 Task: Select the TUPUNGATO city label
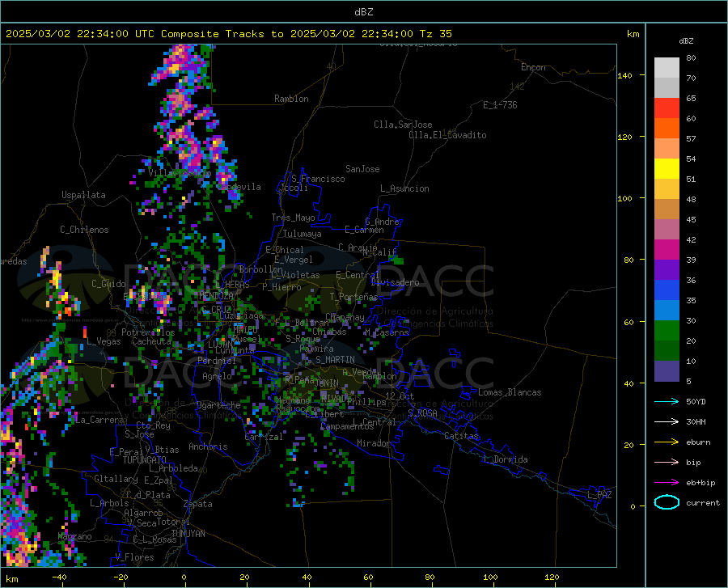[x=145, y=460]
